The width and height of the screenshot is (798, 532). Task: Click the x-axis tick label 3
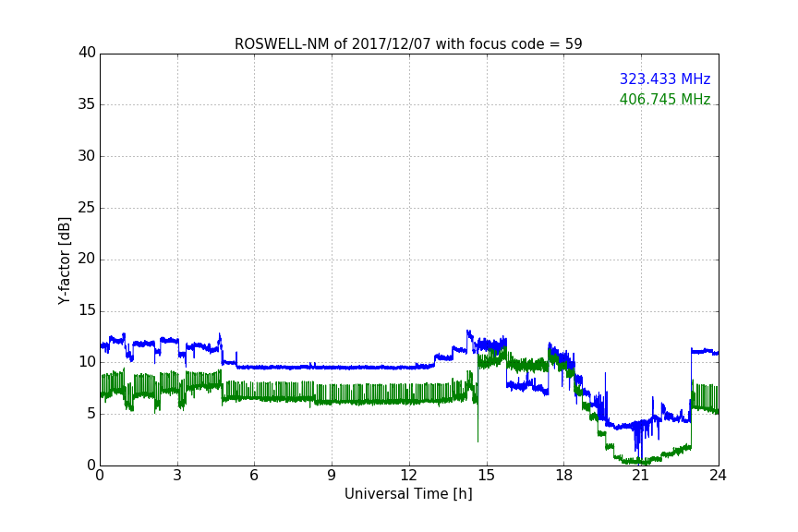pyautogui.click(x=177, y=476)
